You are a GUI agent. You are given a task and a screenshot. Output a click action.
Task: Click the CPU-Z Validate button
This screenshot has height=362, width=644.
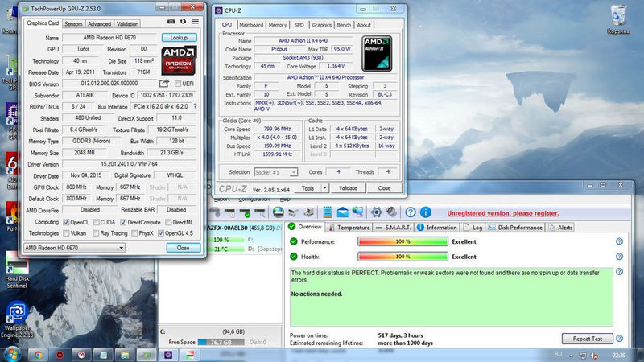[348, 188]
